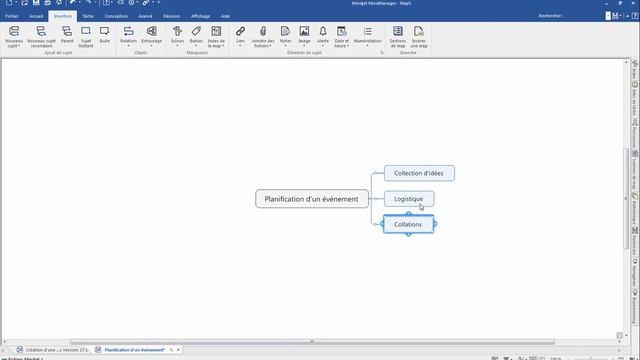This screenshot has width=640, height=360.
Task: Expand the Relation dropdown arrow
Action: [x=128, y=46]
